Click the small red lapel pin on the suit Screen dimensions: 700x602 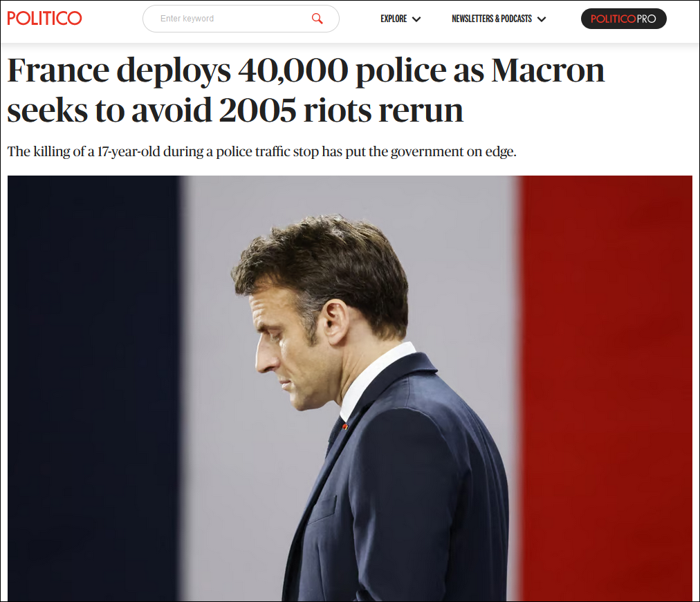[344, 426]
